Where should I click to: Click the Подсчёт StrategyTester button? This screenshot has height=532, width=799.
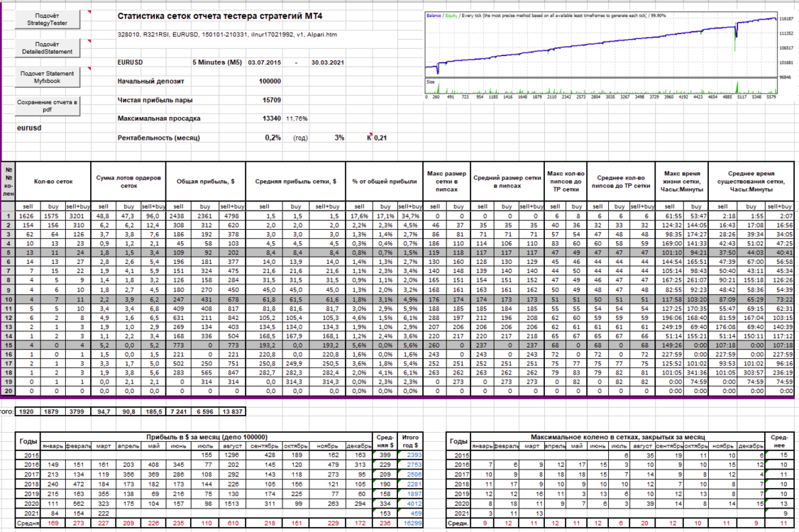pyautogui.click(x=47, y=19)
